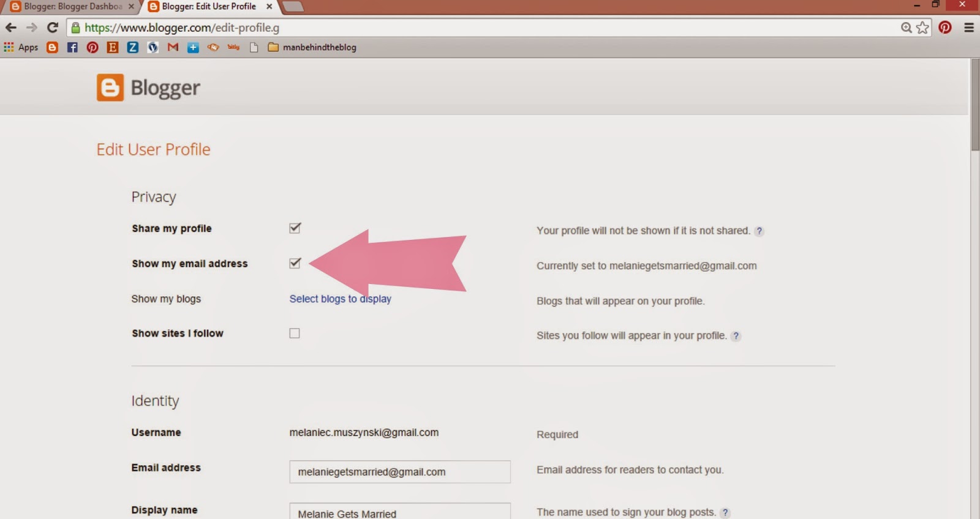Open a new browser tab
The image size is (980, 519).
tap(293, 7)
